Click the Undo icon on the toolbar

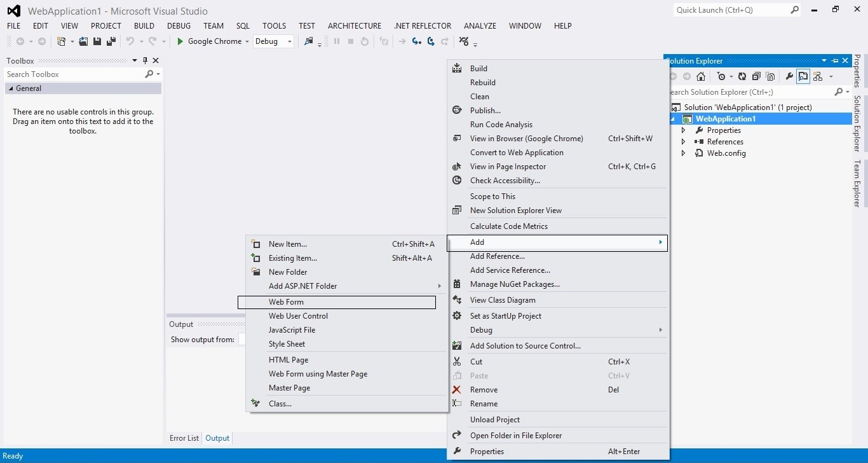pyautogui.click(x=129, y=41)
